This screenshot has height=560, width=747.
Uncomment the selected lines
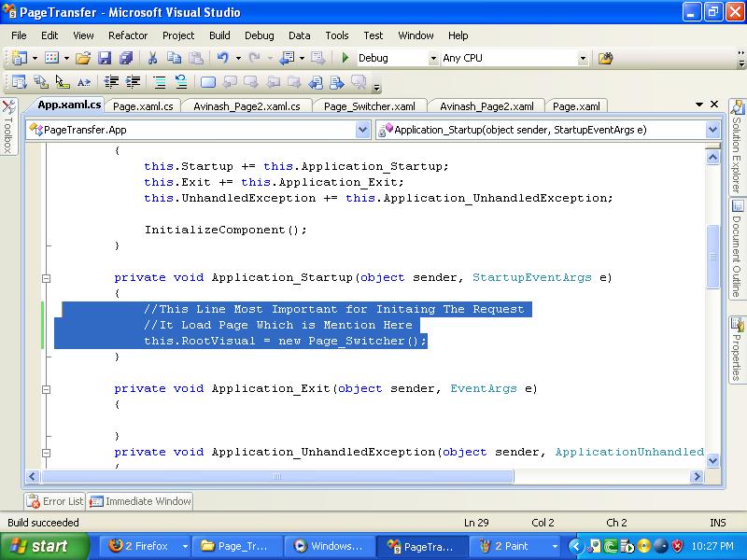[x=181, y=82]
